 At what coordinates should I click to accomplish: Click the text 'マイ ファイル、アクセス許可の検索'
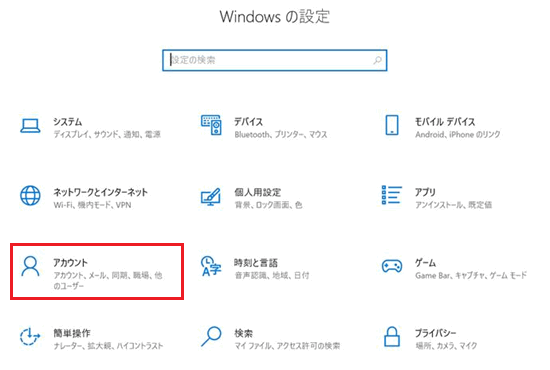point(287,346)
